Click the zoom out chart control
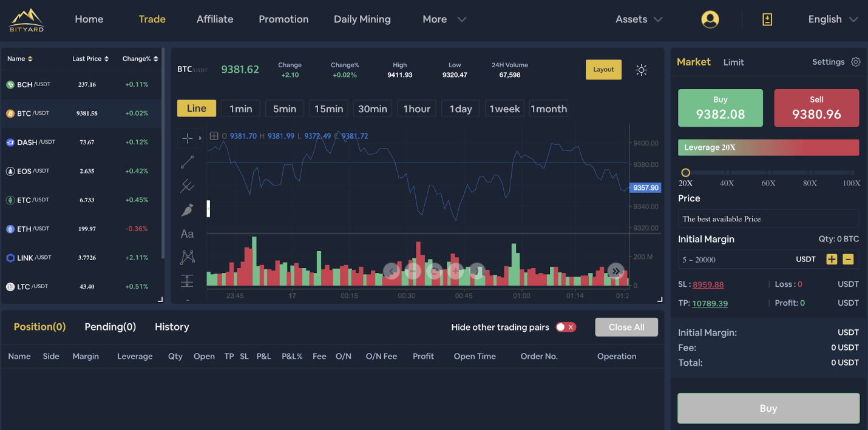 pos(413,271)
